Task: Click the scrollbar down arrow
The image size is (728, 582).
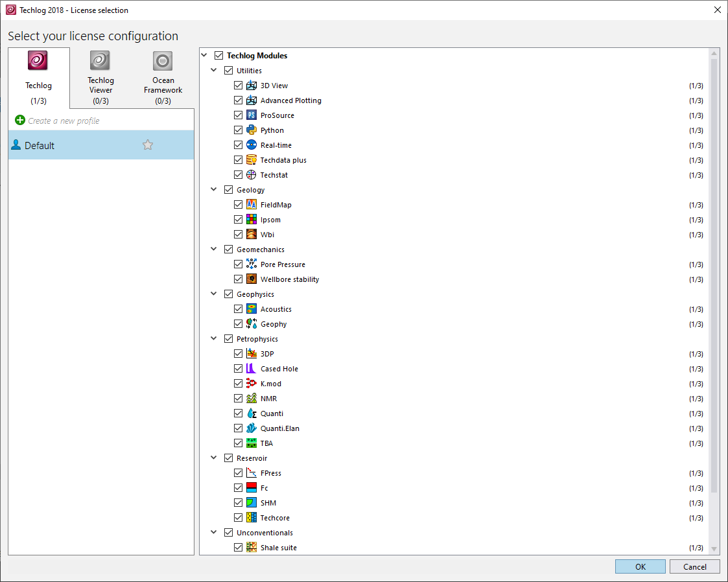Action: [x=714, y=549]
